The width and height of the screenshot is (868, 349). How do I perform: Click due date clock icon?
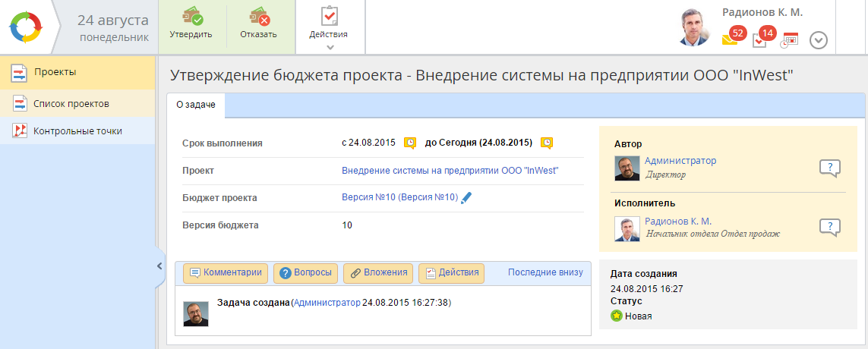coord(546,143)
